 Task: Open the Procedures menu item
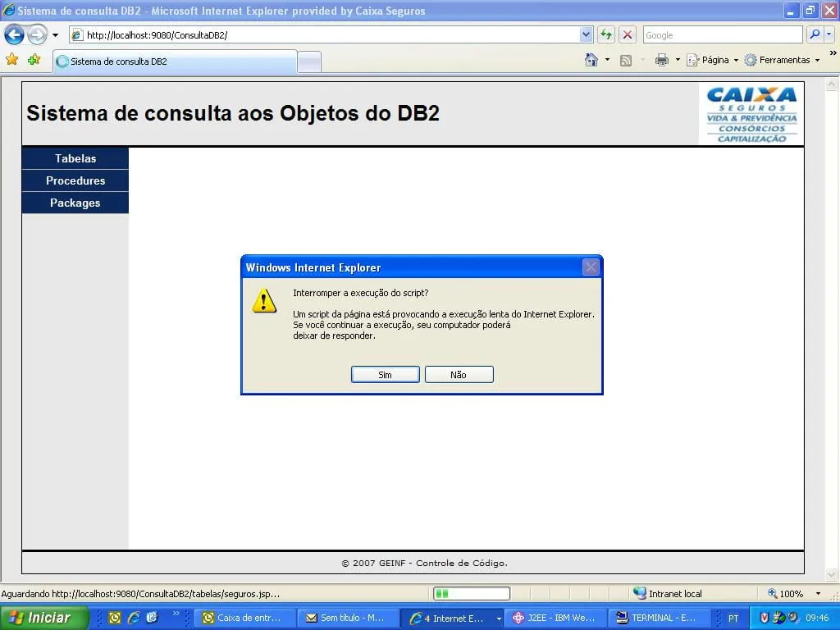pos(75,180)
